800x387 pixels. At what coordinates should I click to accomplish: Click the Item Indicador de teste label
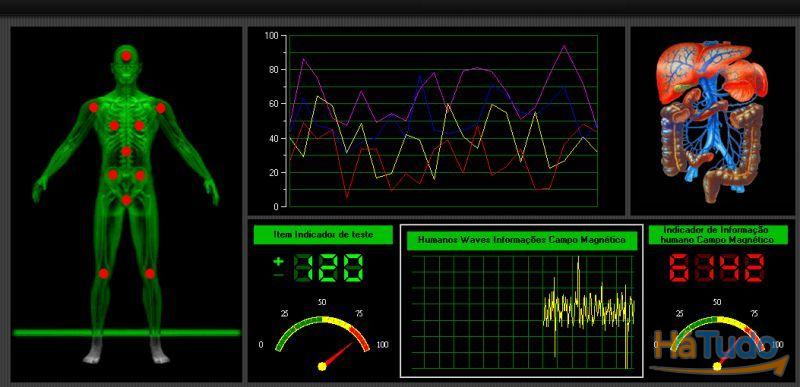(x=323, y=235)
